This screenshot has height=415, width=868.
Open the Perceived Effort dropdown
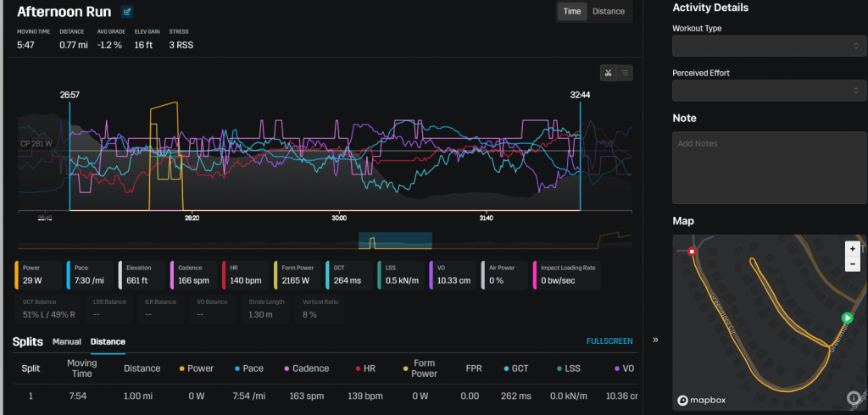coord(769,90)
